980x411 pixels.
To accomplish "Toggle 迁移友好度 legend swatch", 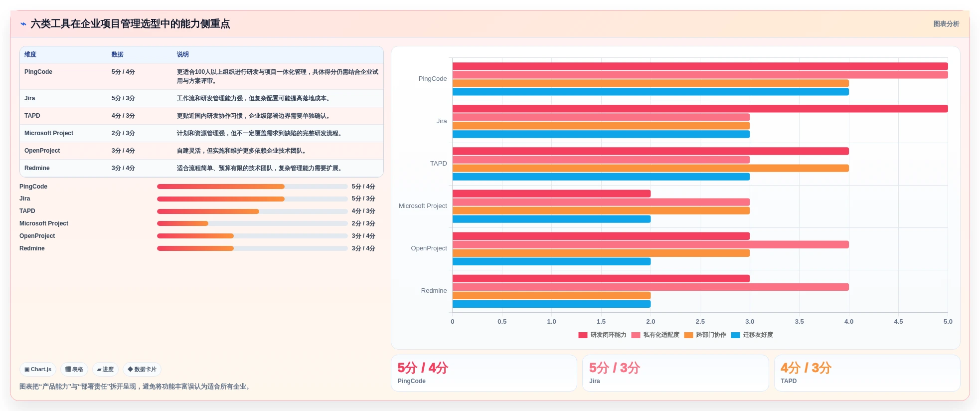I will 735,335.
